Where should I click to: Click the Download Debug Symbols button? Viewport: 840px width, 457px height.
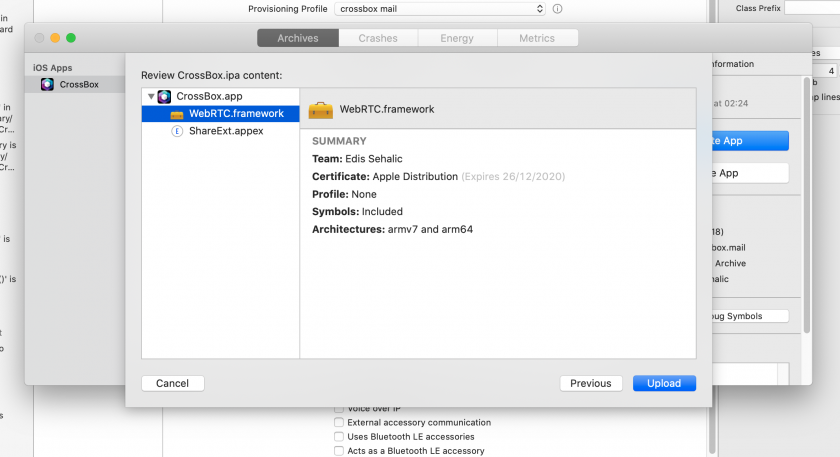(750, 316)
